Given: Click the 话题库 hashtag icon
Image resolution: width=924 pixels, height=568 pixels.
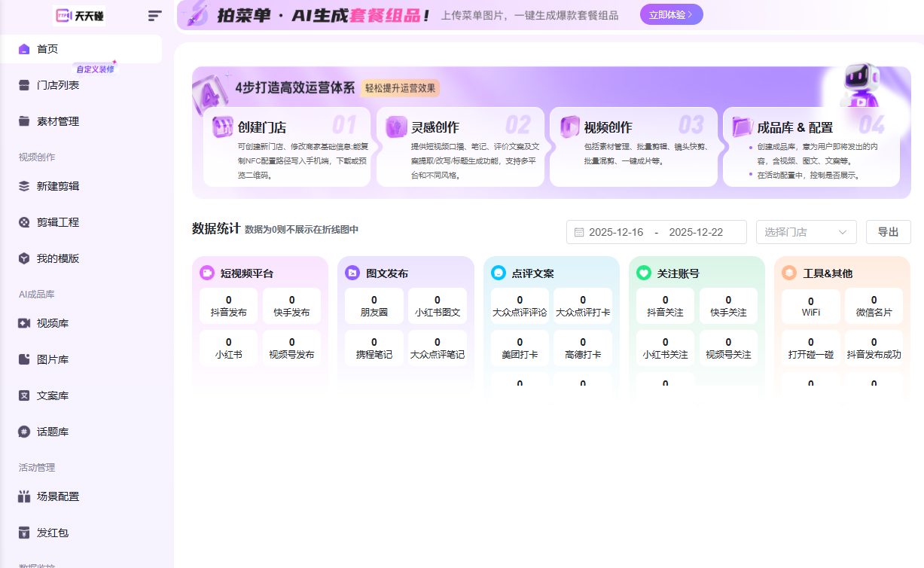Looking at the screenshot, I should (x=24, y=432).
